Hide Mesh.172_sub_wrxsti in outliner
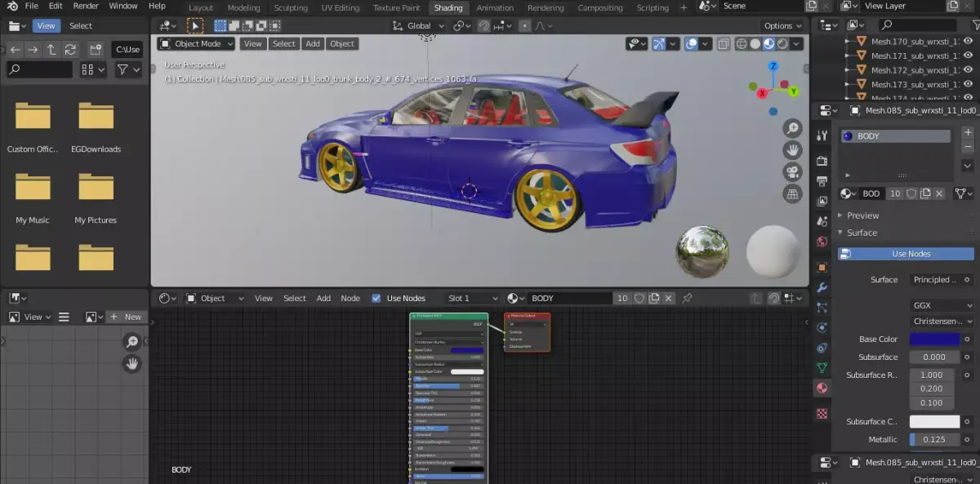The height and width of the screenshot is (484, 980). 967,70
